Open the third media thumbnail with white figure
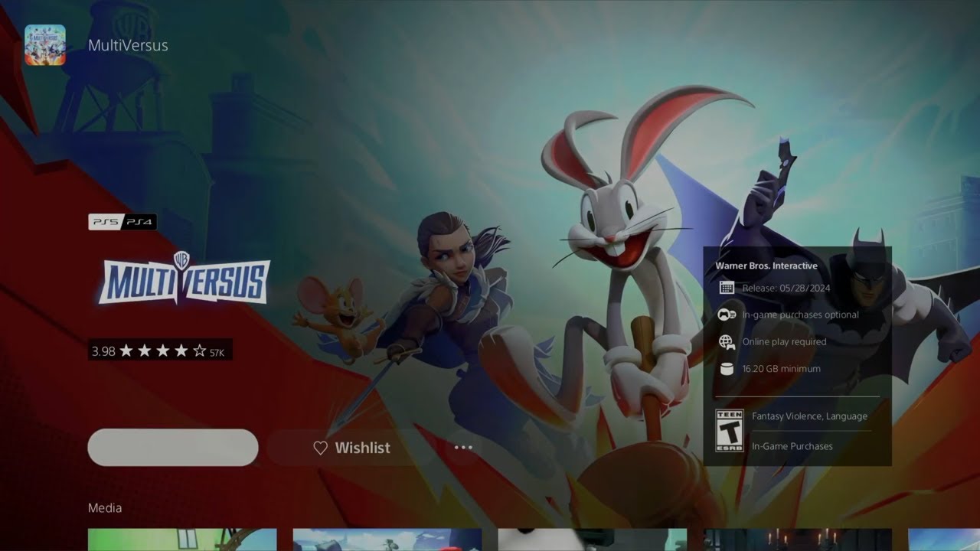Screen dimensions: 980x551 pyautogui.click(x=593, y=540)
